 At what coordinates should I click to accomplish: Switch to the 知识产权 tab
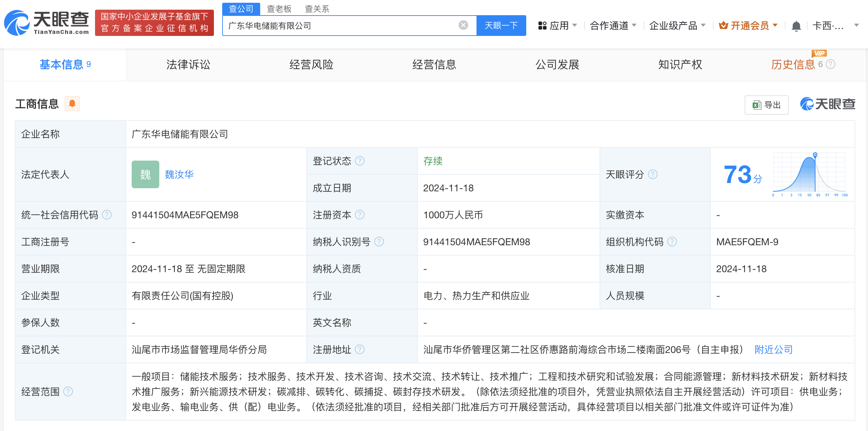(x=680, y=65)
